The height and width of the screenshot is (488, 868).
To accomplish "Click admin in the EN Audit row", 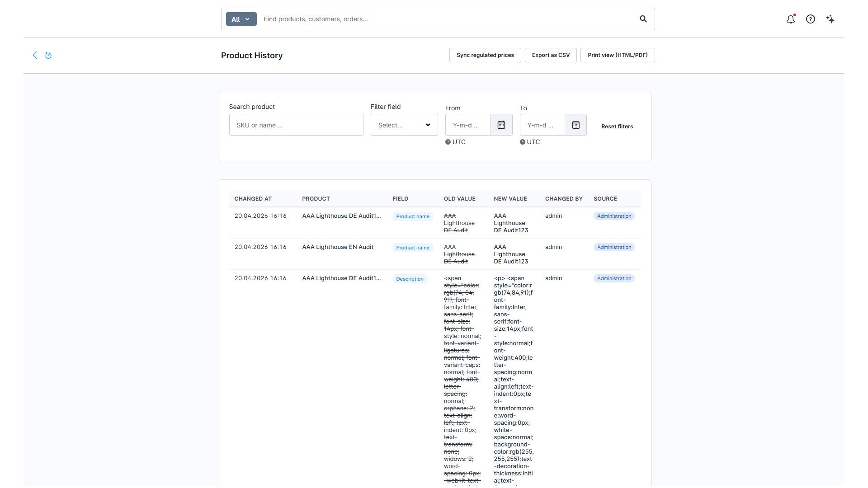I will (553, 247).
